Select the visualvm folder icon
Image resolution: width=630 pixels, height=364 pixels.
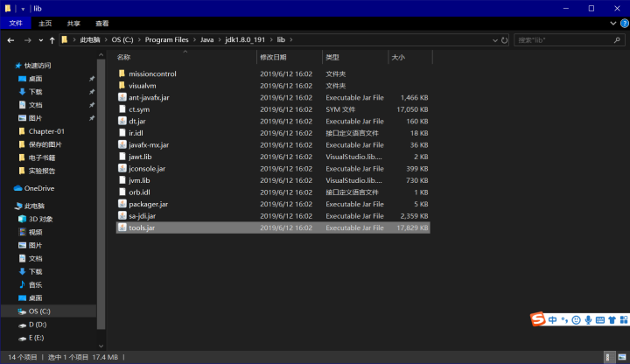(x=122, y=85)
